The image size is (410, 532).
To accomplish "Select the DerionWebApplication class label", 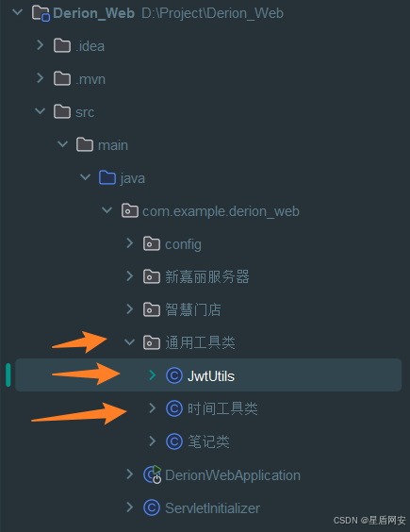I will tap(233, 475).
